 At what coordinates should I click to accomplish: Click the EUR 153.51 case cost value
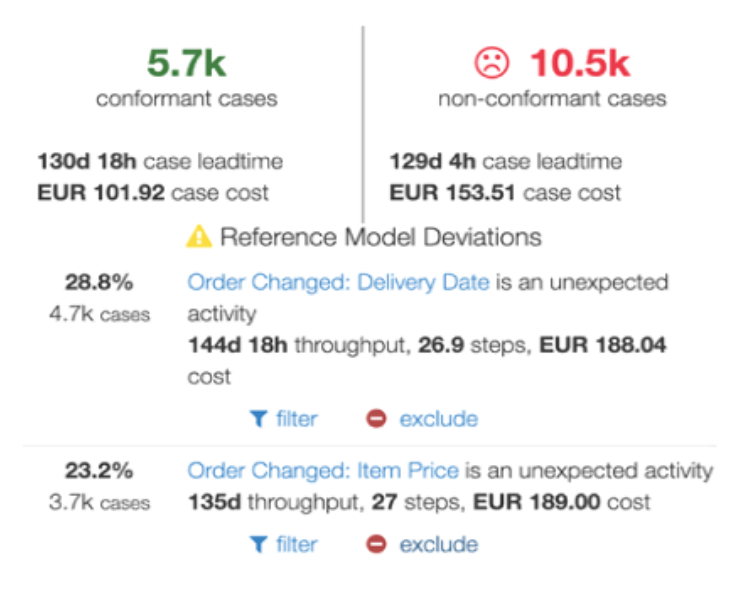pos(452,193)
